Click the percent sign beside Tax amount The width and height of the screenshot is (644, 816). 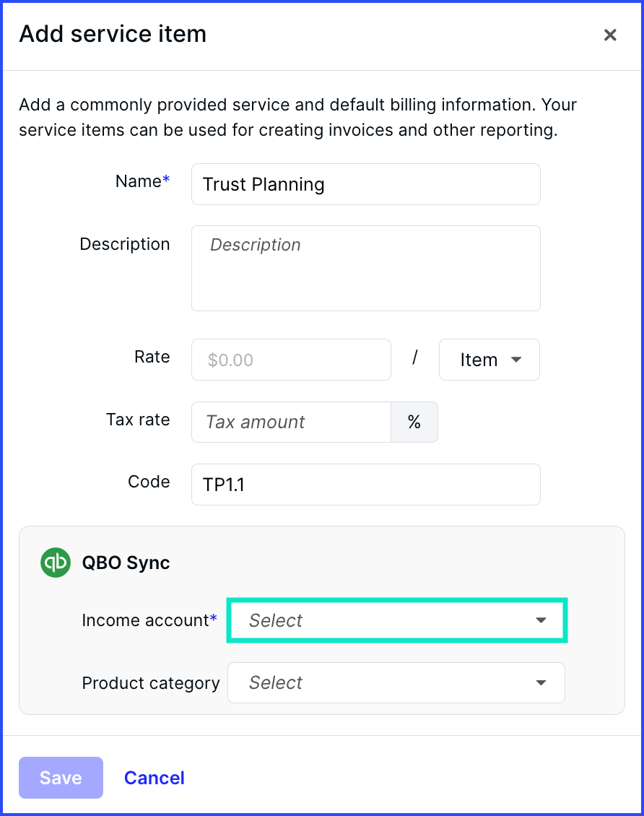pos(414,422)
